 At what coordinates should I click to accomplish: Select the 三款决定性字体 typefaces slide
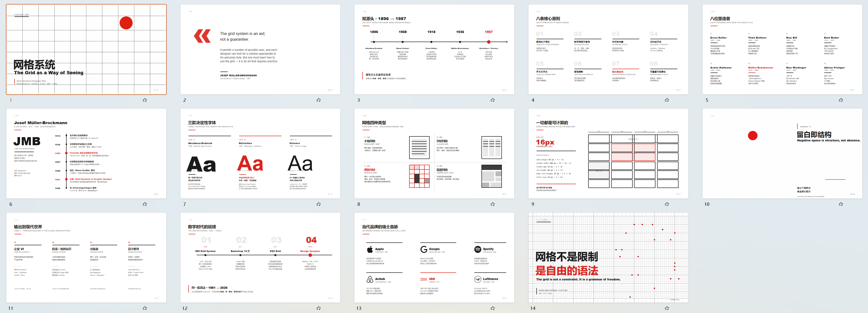click(260, 154)
